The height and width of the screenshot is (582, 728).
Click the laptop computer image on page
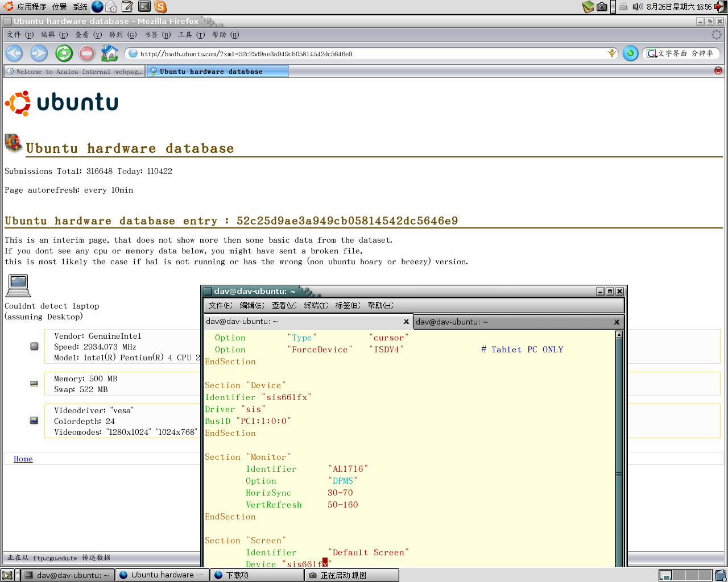[x=18, y=285]
